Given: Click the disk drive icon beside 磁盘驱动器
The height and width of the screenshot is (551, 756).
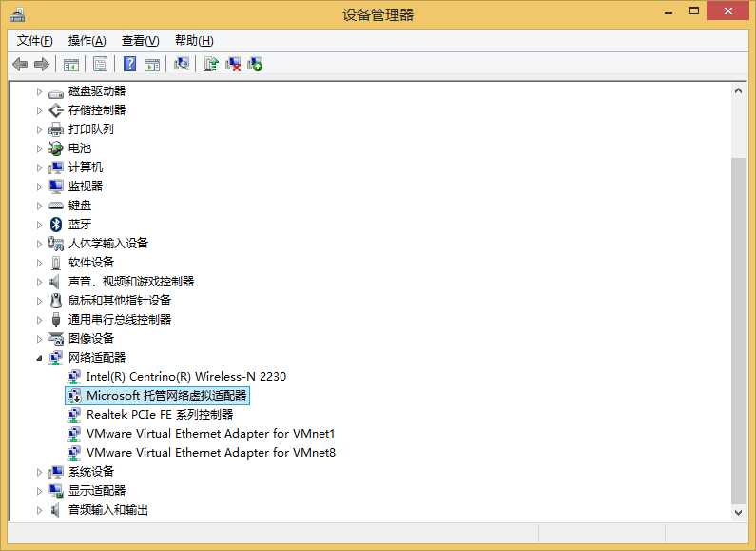Looking at the screenshot, I should [x=56, y=92].
